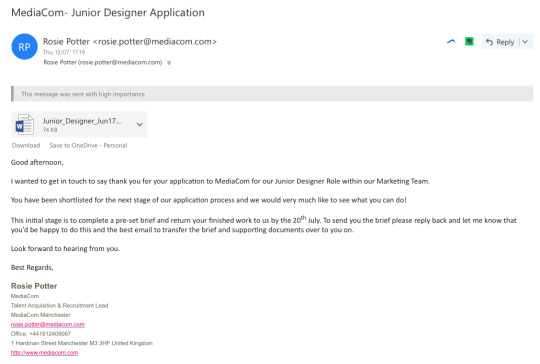Click the Rosie Potter signature name
The width and height of the screenshot is (540, 364).
tap(34, 286)
